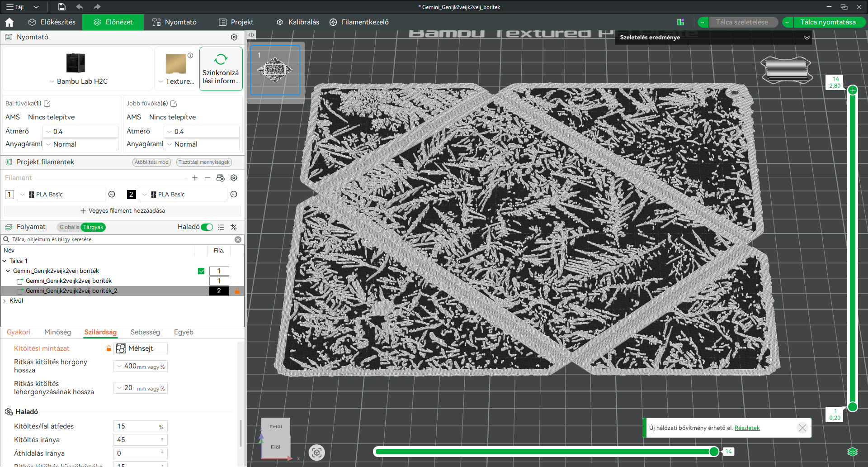Viewport: 868px width, 467px height.
Task: Remove a filament with minus icon
Action: click(x=208, y=178)
